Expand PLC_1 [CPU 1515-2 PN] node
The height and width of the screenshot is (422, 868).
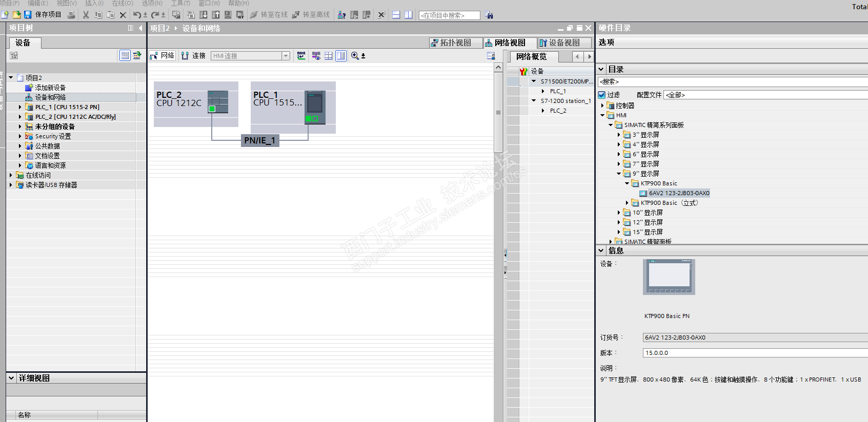pos(20,107)
